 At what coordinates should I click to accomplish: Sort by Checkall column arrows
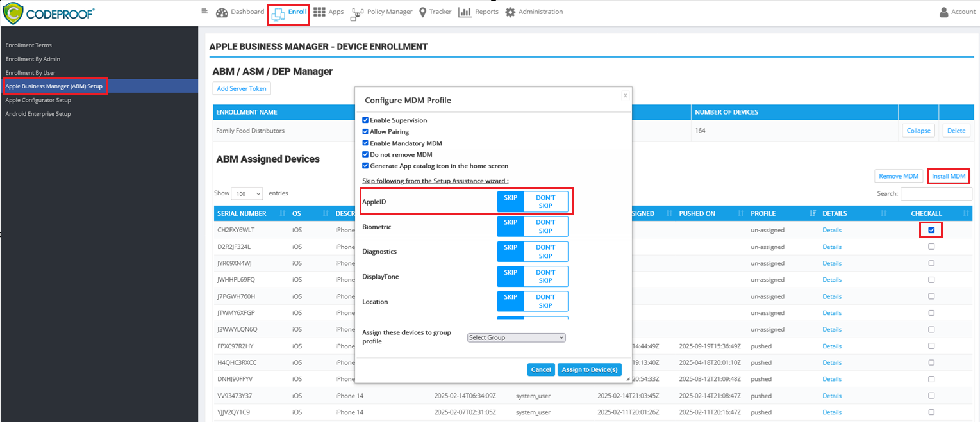click(x=966, y=213)
